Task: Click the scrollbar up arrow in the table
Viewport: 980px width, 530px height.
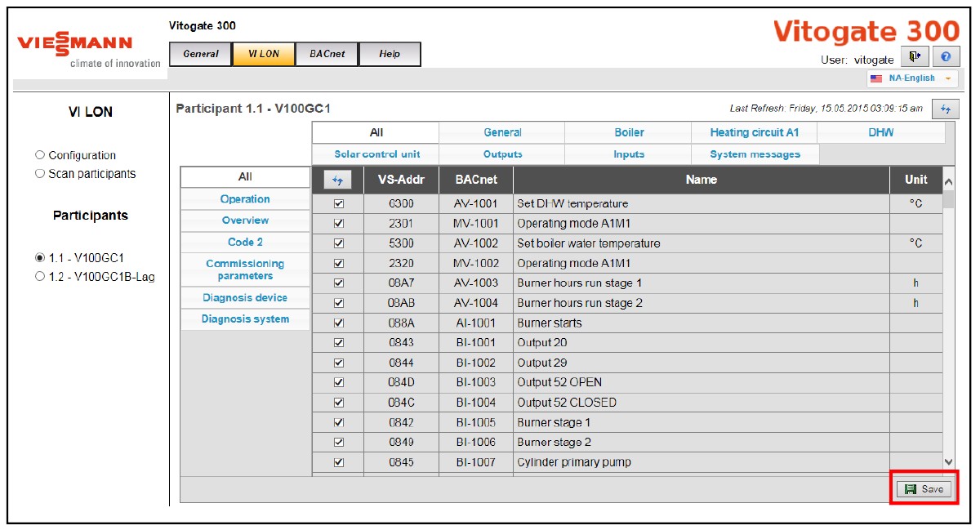Action: pyautogui.click(x=948, y=181)
